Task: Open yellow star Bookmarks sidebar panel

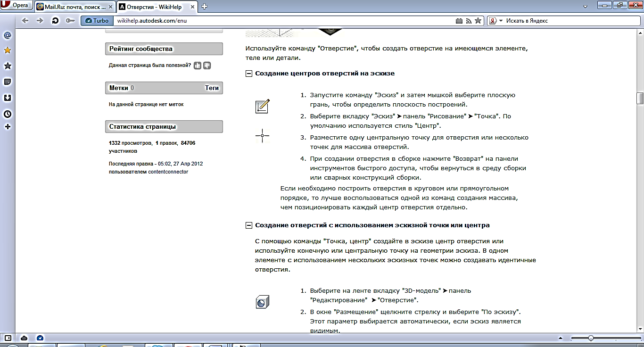Action: point(7,50)
